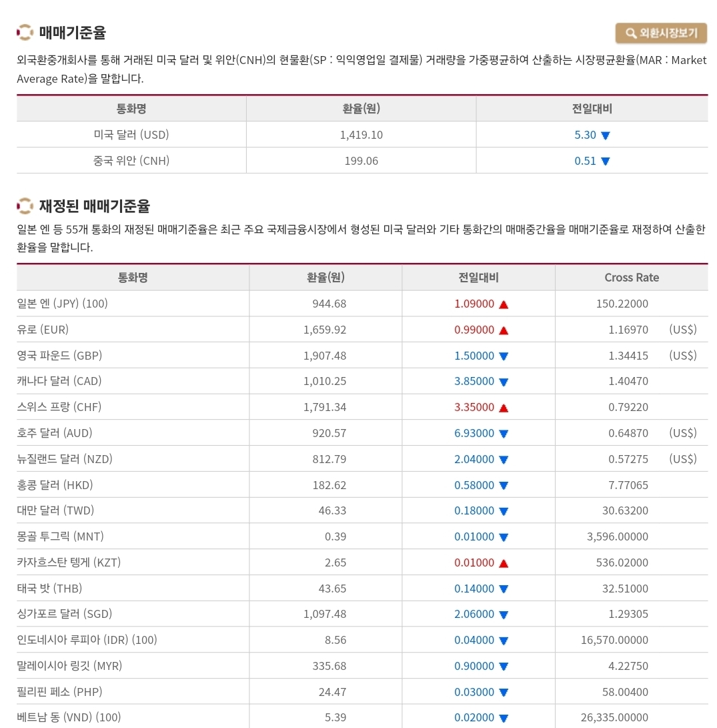Click the KZT cross rate 536.02000

click(622, 563)
